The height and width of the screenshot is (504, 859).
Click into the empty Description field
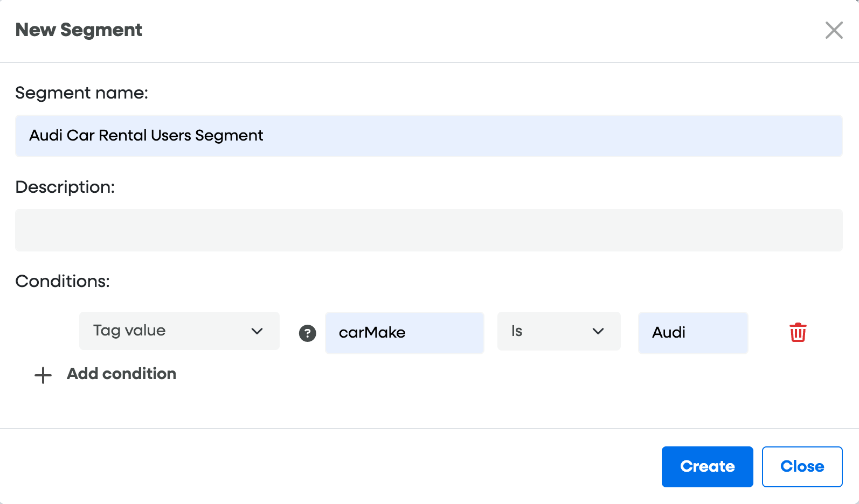[428, 230]
